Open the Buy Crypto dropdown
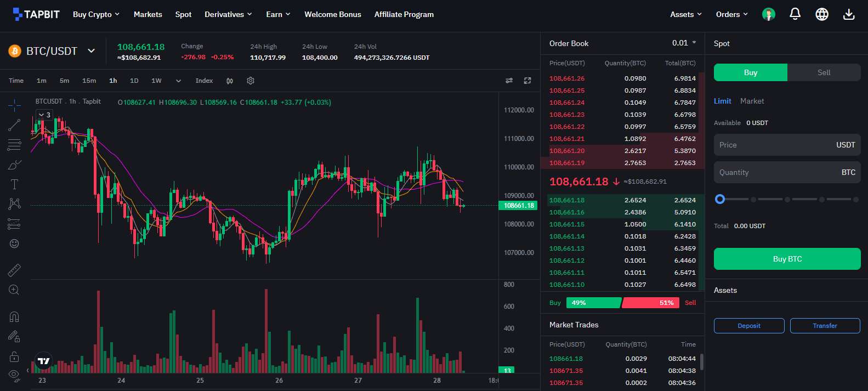 96,14
